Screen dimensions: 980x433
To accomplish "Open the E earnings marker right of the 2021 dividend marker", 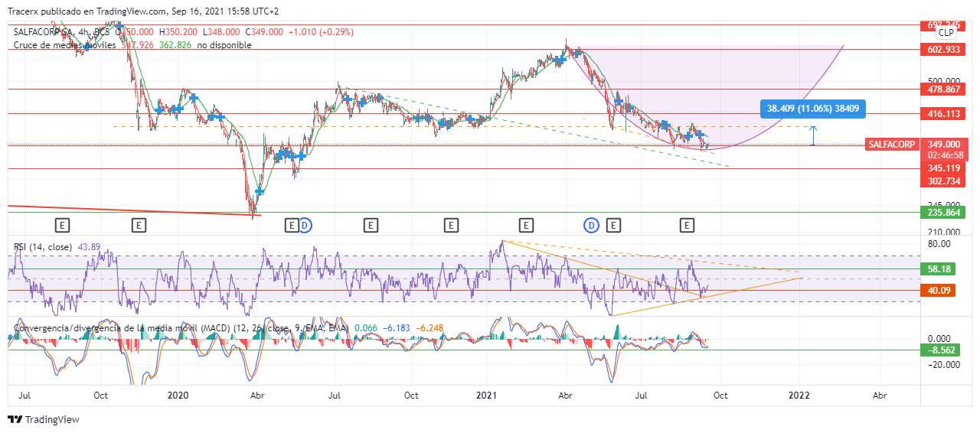I will pos(613,225).
